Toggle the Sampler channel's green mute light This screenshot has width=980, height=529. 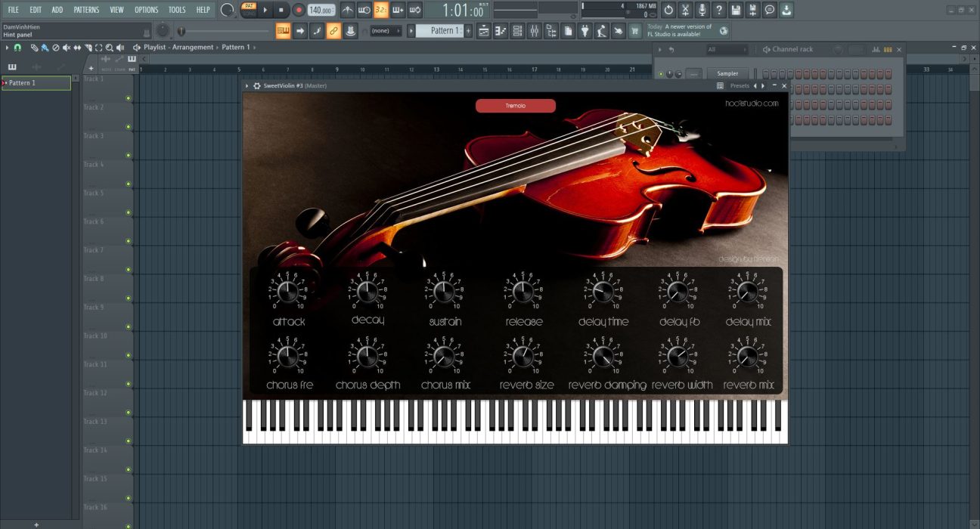(x=661, y=73)
